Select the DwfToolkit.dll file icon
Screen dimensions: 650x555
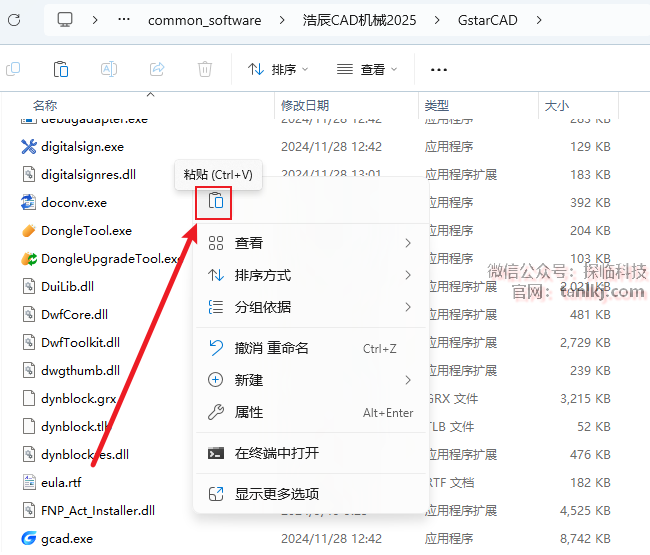[29, 342]
